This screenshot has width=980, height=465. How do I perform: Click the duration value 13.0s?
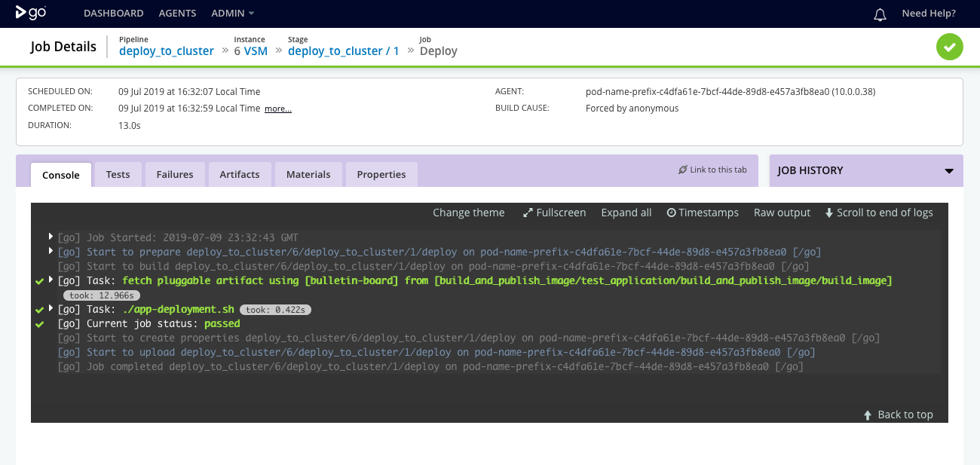130,126
